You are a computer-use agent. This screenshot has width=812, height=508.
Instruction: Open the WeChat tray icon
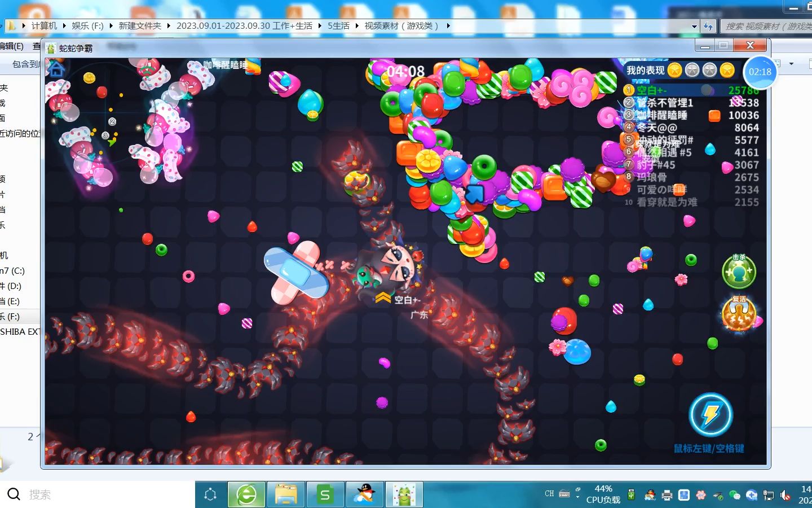(734, 495)
